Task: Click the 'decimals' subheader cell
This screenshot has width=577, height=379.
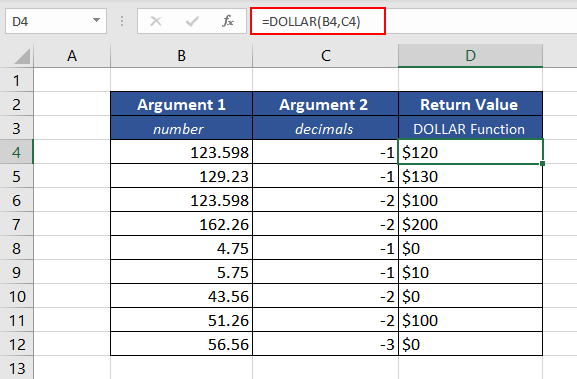Action: 326,128
